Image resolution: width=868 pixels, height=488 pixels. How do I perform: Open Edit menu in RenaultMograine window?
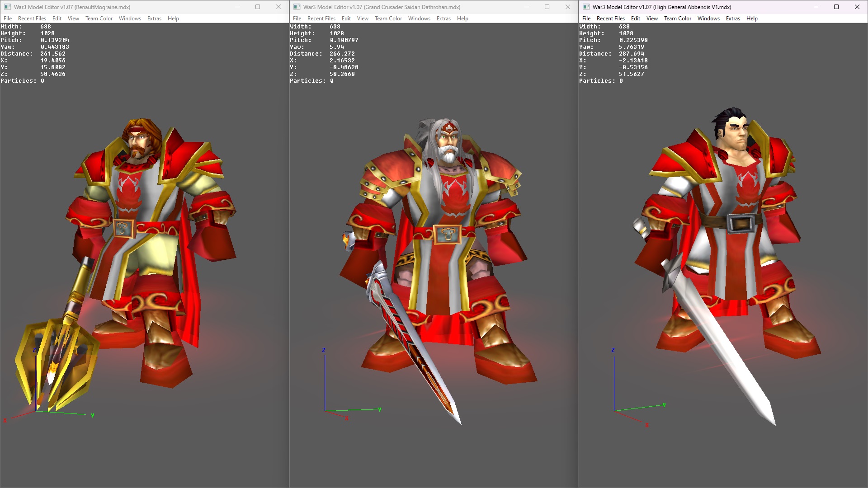tap(57, 19)
